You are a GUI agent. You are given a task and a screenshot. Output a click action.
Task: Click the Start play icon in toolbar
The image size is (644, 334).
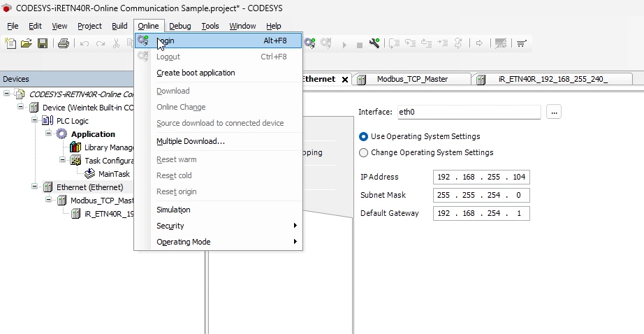(x=344, y=44)
